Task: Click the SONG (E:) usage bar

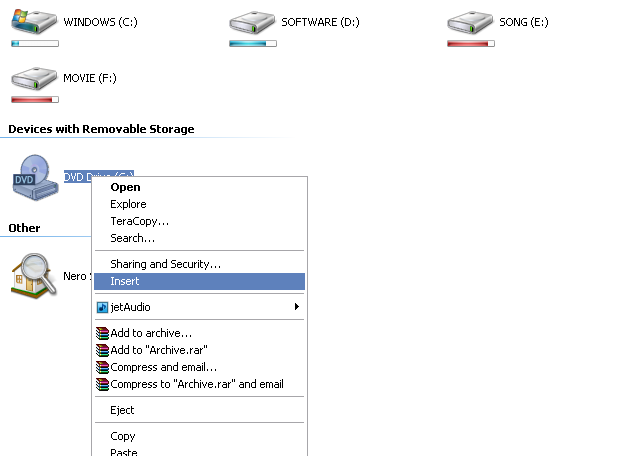Action: coord(470,44)
